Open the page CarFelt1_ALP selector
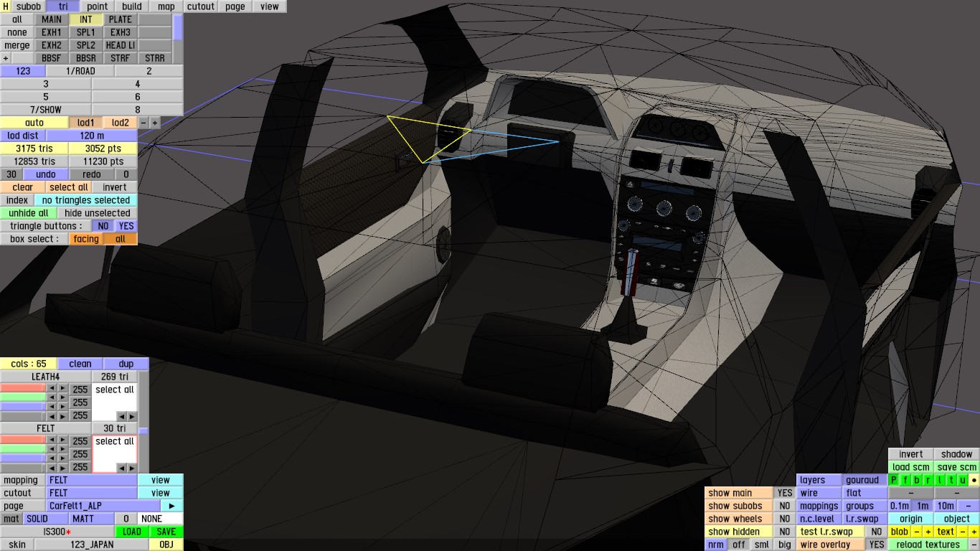Image resolution: width=980 pixels, height=551 pixels. [x=104, y=506]
